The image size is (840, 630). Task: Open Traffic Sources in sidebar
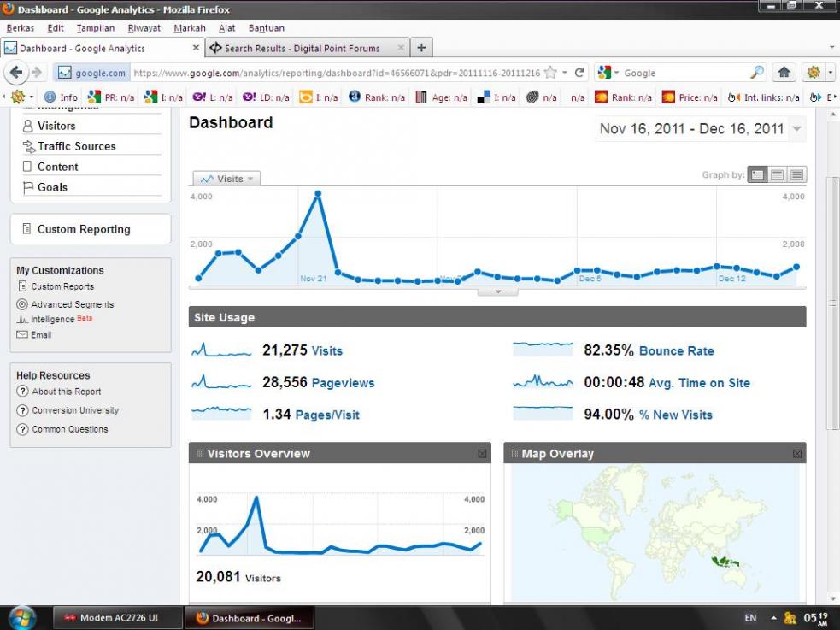click(77, 146)
